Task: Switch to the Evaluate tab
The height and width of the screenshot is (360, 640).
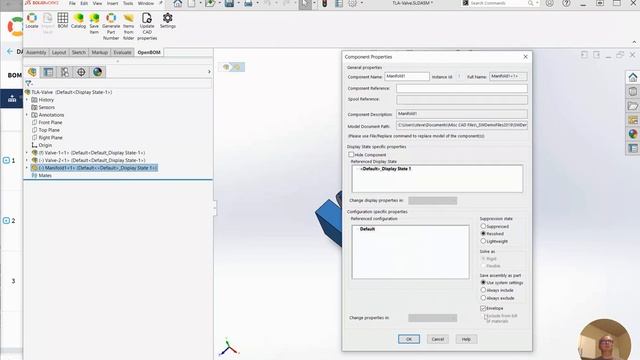Action: point(122,52)
